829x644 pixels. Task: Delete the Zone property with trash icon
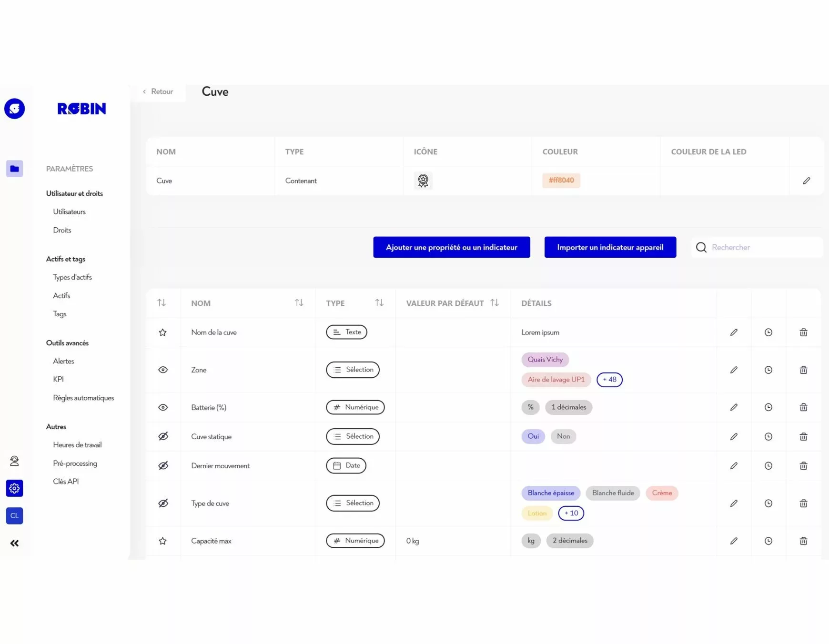coord(803,370)
